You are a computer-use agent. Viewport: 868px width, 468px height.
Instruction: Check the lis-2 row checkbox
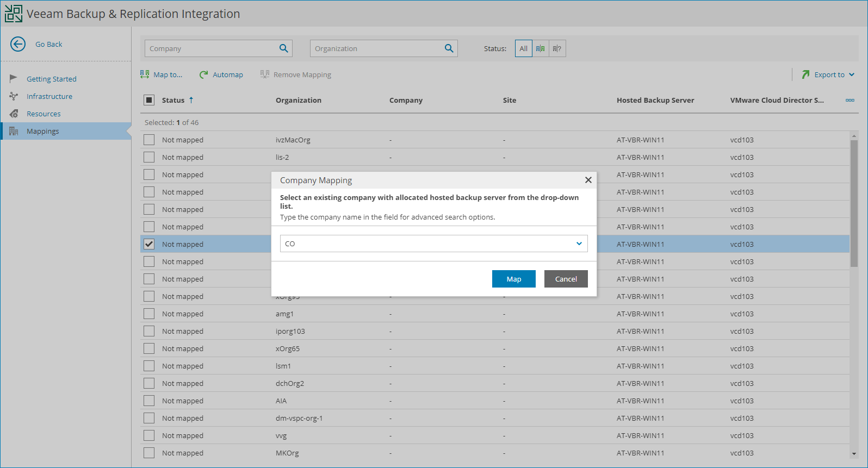pyautogui.click(x=149, y=157)
